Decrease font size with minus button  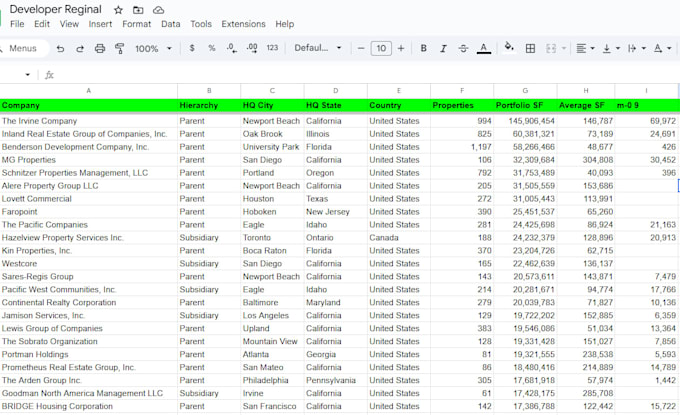tap(361, 48)
